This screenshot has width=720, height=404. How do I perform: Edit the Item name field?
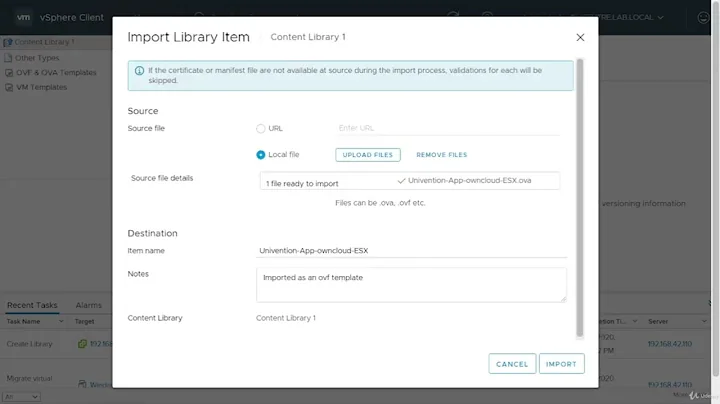click(x=411, y=251)
